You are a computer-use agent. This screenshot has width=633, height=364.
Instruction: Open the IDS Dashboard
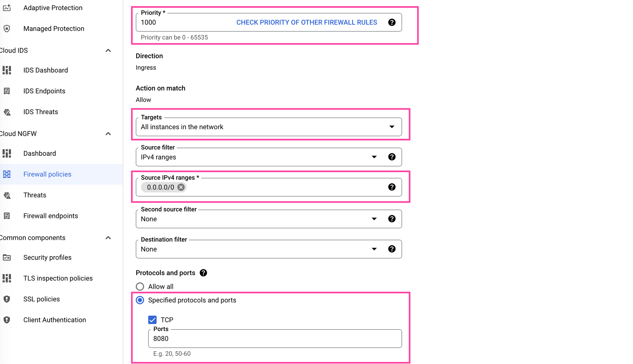coord(46,70)
